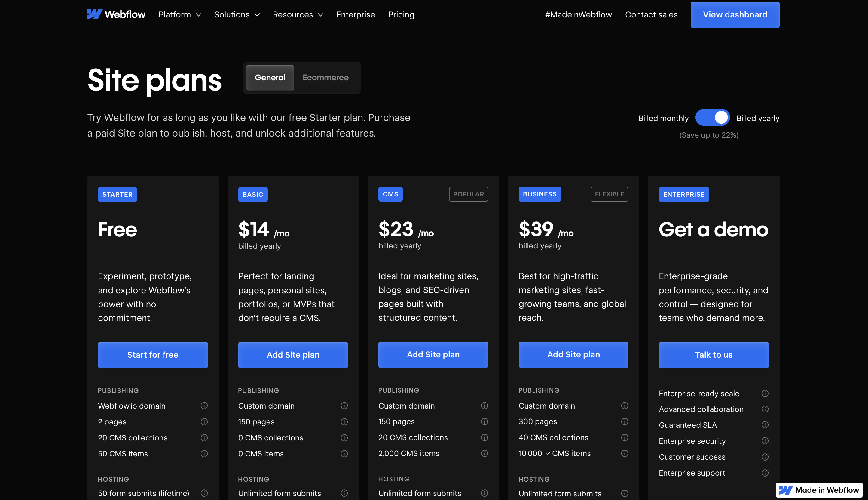Image resolution: width=868 pixels, height=500 pixels.
Task: Show info for 2 pages in Starter
Action: coord(204,422)
